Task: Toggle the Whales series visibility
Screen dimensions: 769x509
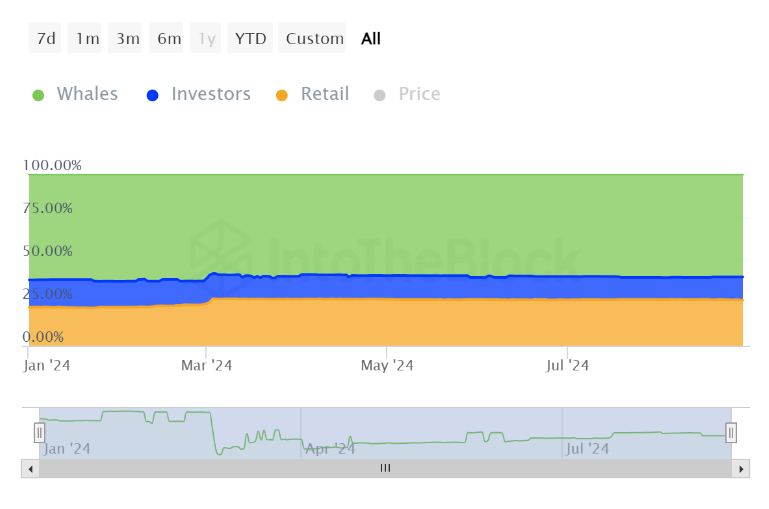Action: (87, 94)
